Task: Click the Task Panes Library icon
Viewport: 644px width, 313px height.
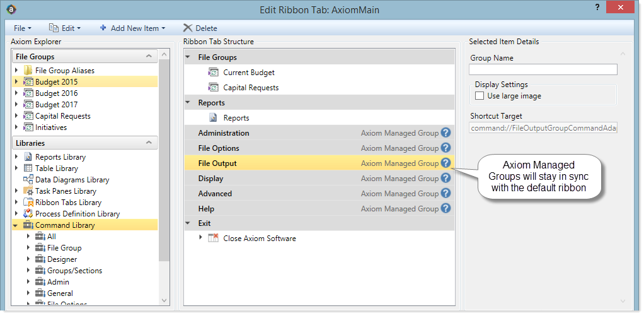Action: (x=28, y=191)
